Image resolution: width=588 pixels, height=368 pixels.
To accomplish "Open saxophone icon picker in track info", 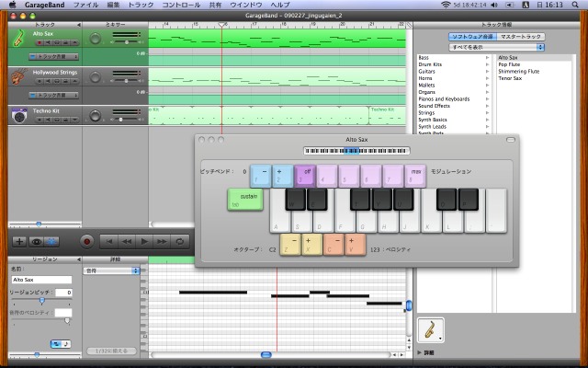I will coord(431,330).
